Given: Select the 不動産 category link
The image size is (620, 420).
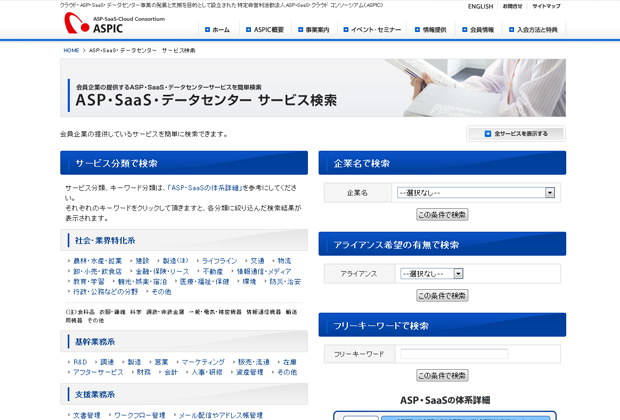Looking at the screenshot, I should 213,271.
